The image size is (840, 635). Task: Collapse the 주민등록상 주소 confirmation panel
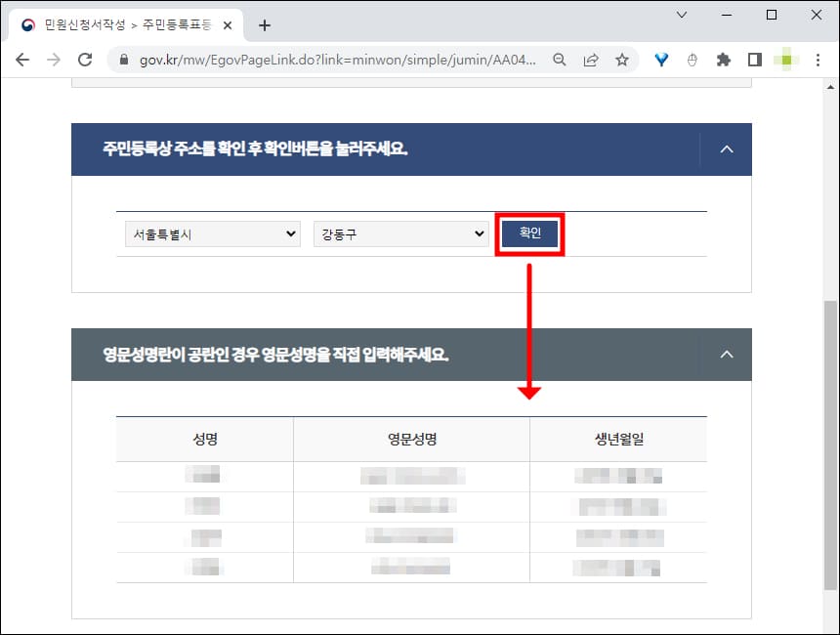click(726, 148)
